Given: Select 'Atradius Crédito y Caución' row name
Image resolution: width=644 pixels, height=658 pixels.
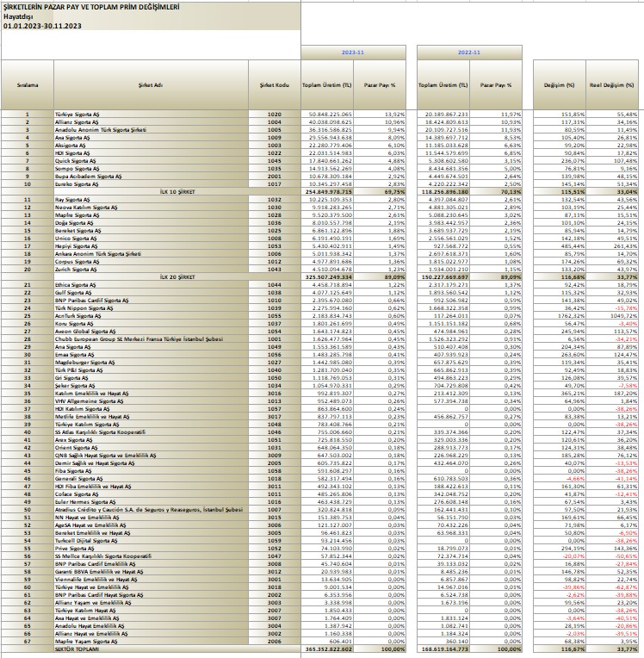Looking at the screenshot, I should (151, 510).
